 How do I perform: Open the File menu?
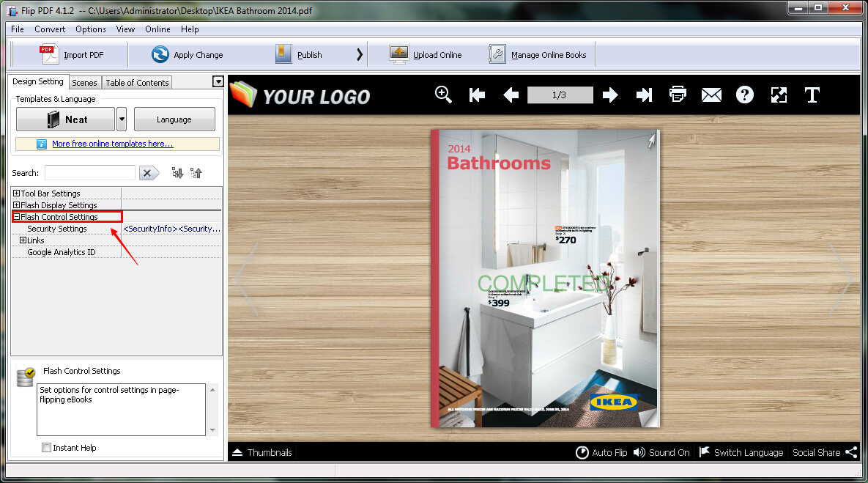pos(17,29)
